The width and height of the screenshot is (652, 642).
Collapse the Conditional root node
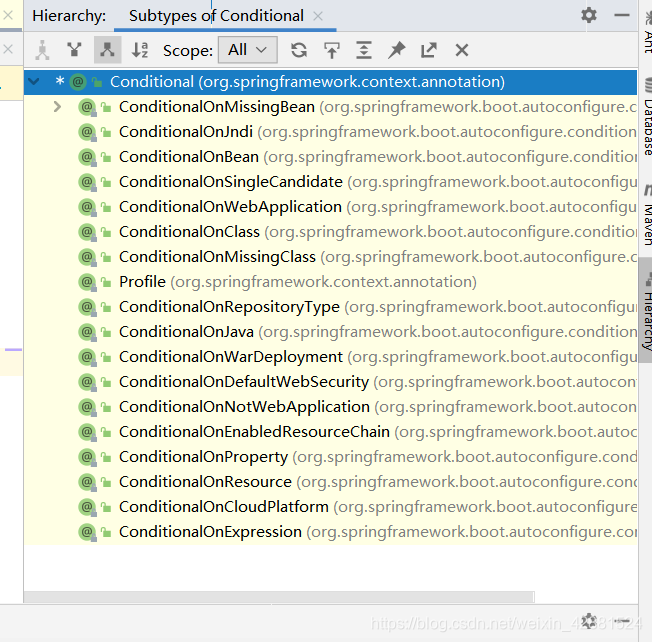tap(34, 81)
